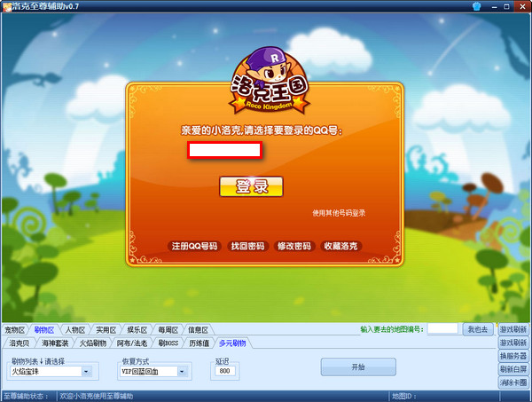Click the 开始 start button
Viewport: 532px width, 402px height.
point(358,367)
